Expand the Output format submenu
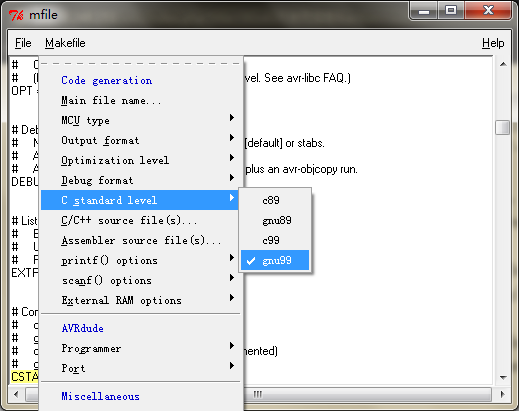The height and width of the screenshot is (411, 519). click(x=140, y=140)
